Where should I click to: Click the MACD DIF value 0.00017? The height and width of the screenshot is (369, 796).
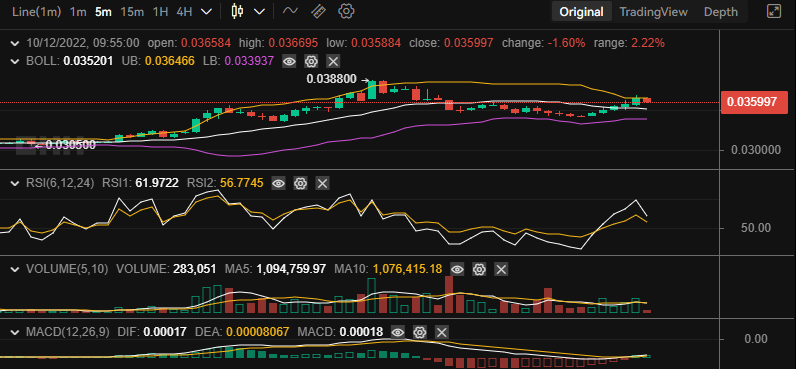click(165, 332)
